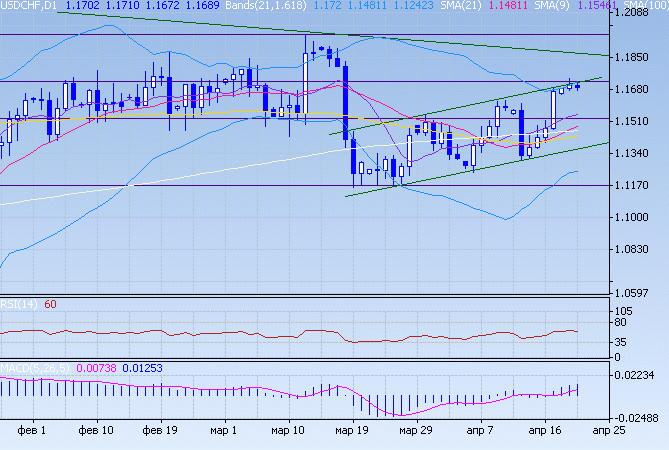This screenshot has height=450, width=669.
Task: Click the 'апр 7' date label
Action: (478, 431)
